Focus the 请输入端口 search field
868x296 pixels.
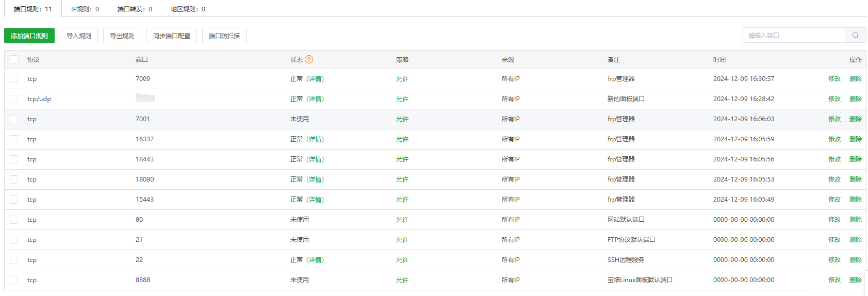(x=794, y=35)
